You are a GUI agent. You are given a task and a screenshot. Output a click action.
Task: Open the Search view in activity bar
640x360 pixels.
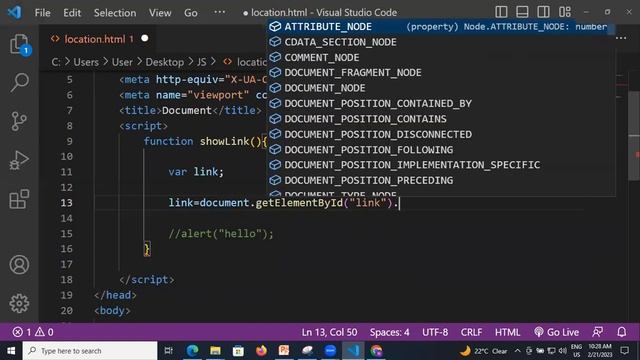click(x=19, y=82)
